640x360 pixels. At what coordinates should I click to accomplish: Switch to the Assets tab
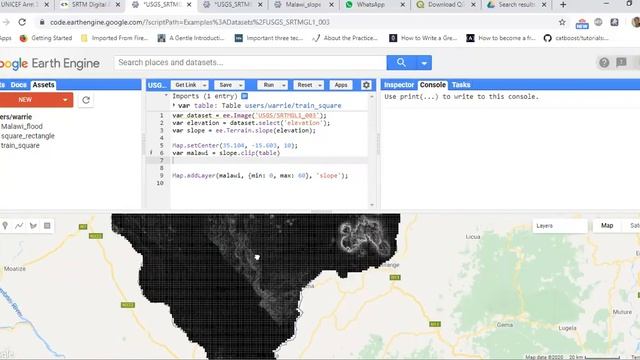click(43, 85)
